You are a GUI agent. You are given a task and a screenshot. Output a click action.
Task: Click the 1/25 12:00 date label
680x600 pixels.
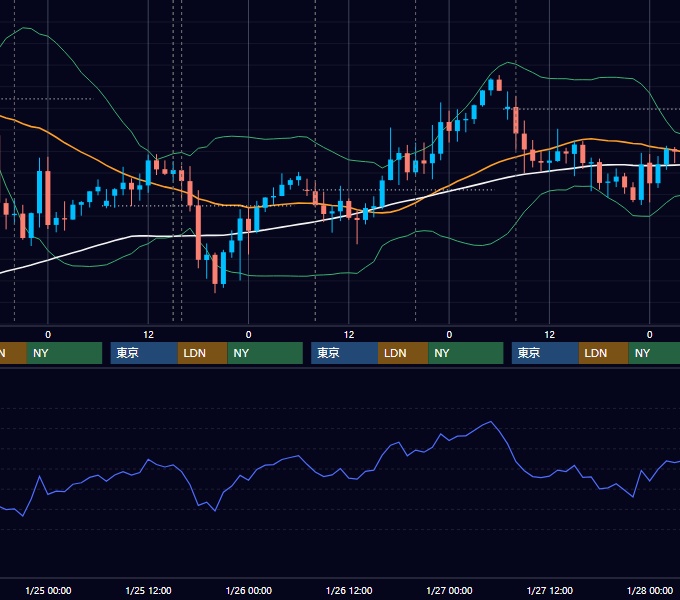point(148,590)
